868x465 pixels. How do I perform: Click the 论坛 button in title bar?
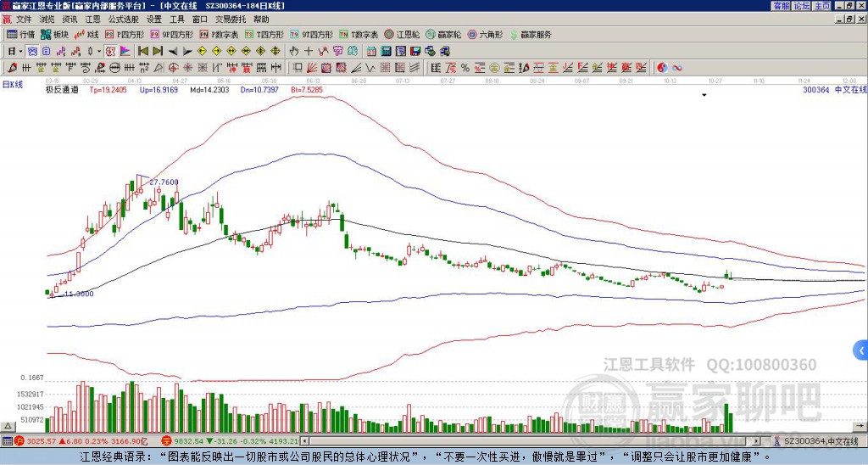pos(802,6)
